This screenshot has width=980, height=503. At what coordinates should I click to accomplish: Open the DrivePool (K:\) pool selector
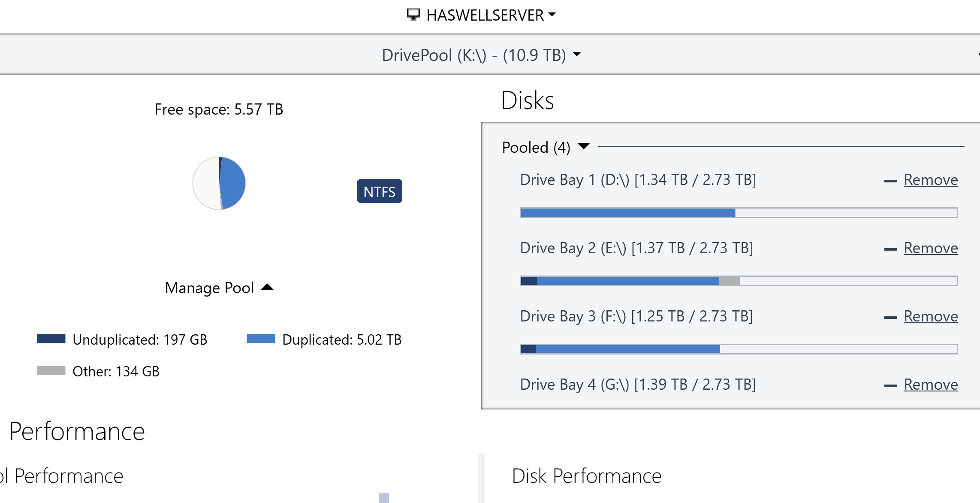tap(481, 55)
